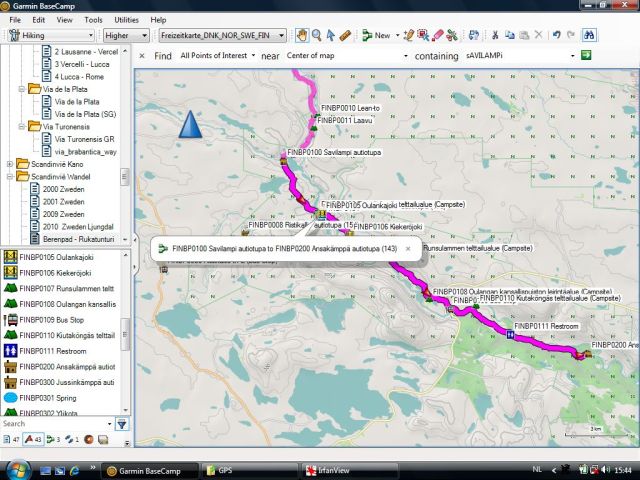Image resolution: width=640 pixels, height=480 pixels.
Task: Filter list by waypoints count 43
Action: [x=31, y=439]
